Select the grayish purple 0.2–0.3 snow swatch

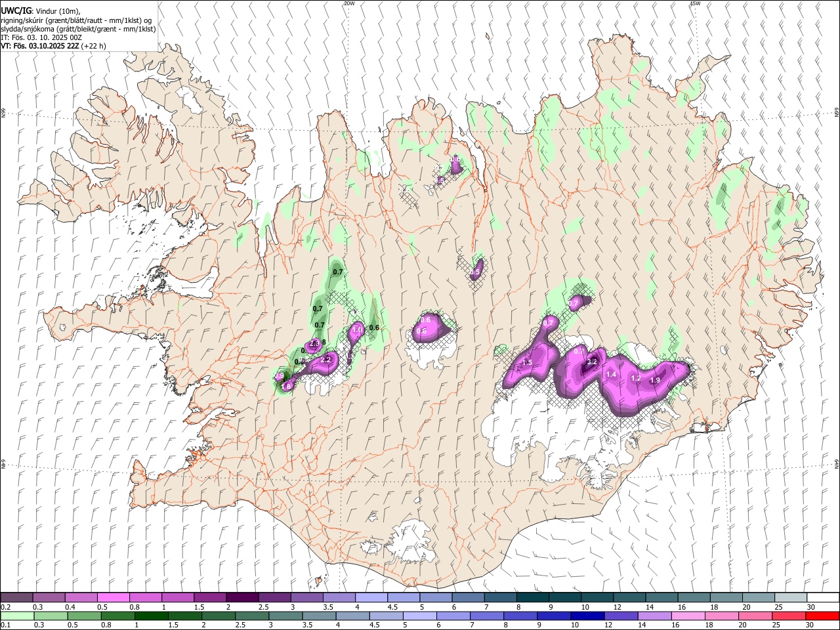click(x=17, y=598)
